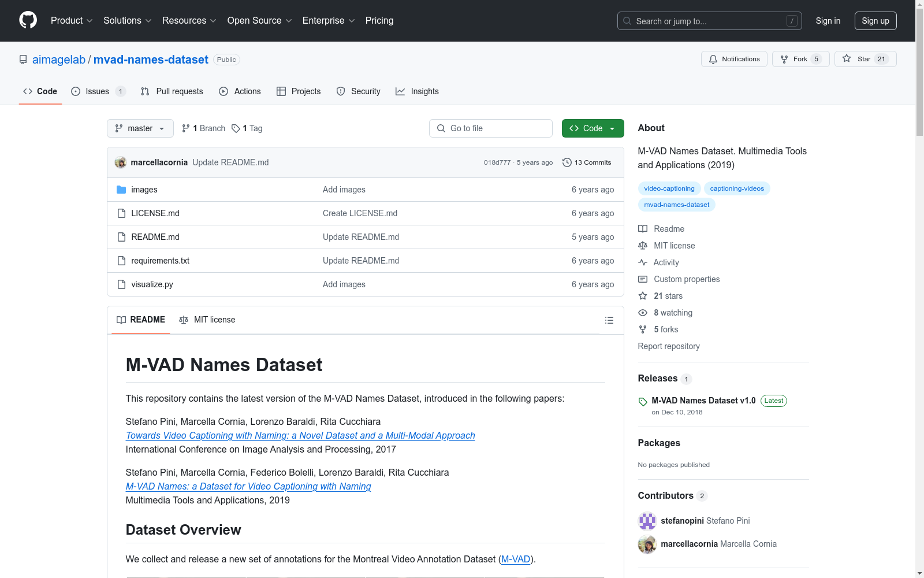The height and width of the screenshot is (578, 924).
Task: Open the Update README.md commit message
Action: point(230,162)
